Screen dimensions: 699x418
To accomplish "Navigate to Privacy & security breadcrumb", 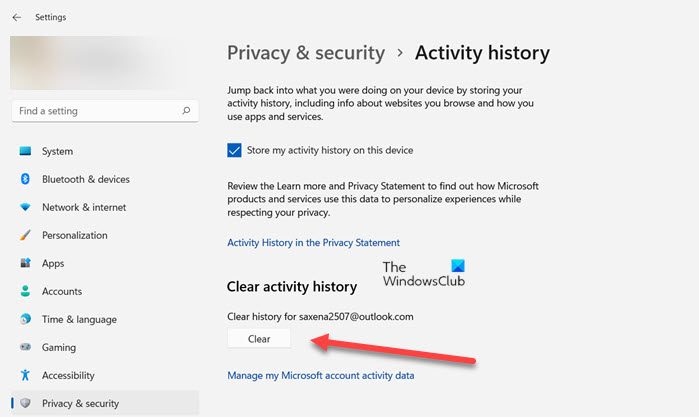I will pyautogui.click(x=306, y=53).
